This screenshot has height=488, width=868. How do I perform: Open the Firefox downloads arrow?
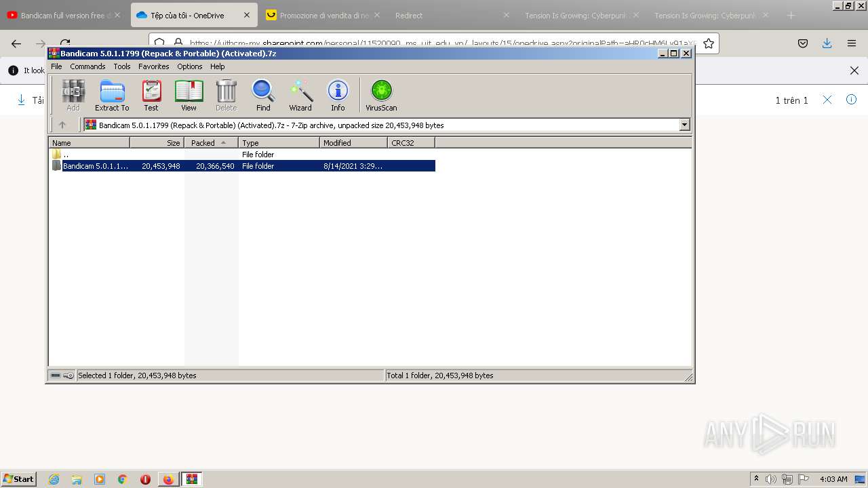coord(827,43)
